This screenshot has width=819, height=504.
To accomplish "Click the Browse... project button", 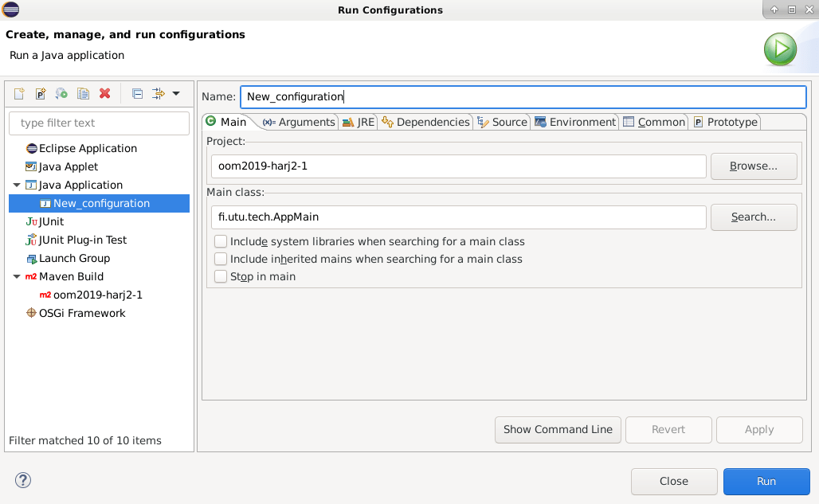I will coord(754,166).
